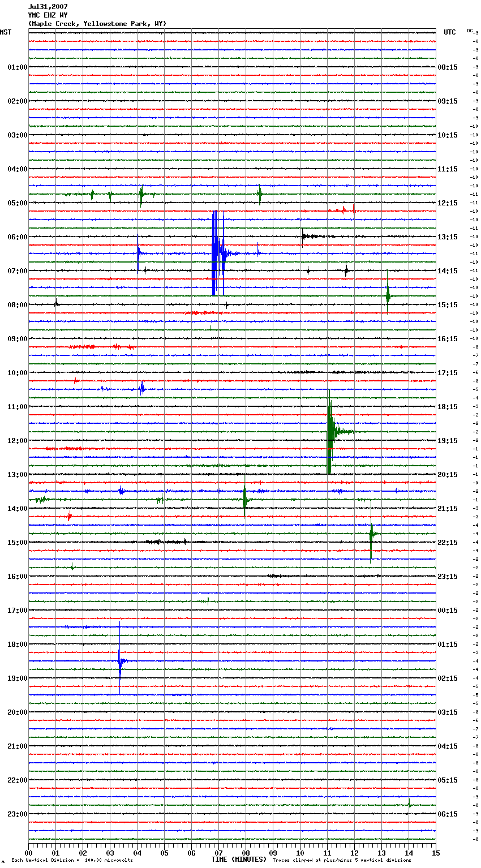Viewport: 481px width, 868px height.
Task: Click the TIME (MINUTES) axis title
Action: [238, 860]
